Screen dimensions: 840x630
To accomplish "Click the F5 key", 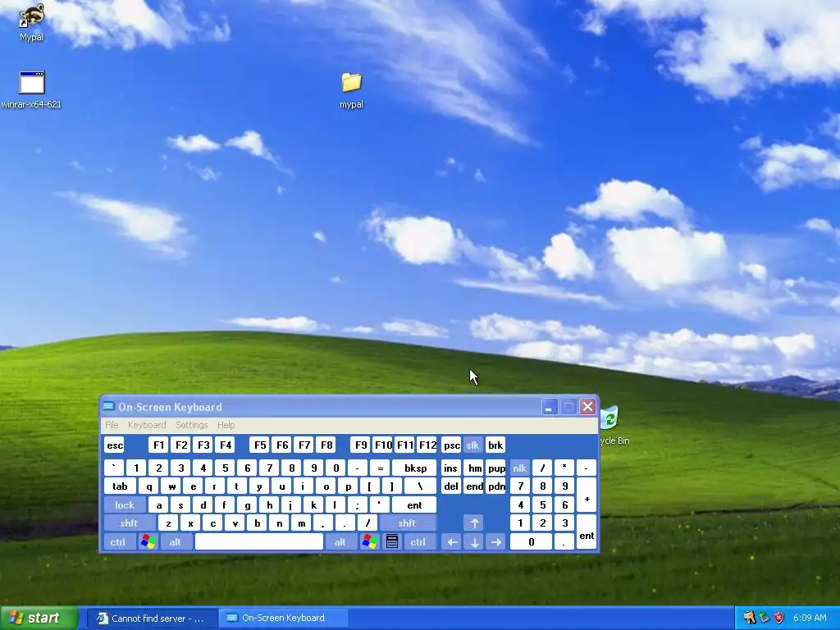I will tap(260, 445).
